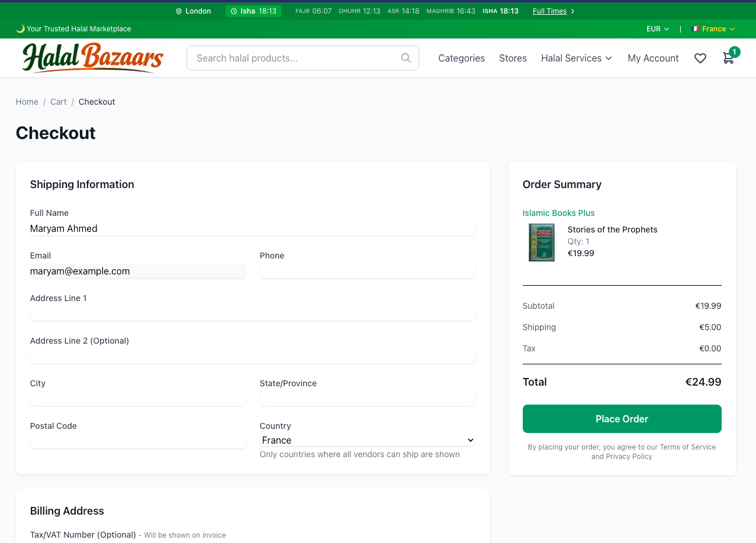Open My Account

click(653, 58)
